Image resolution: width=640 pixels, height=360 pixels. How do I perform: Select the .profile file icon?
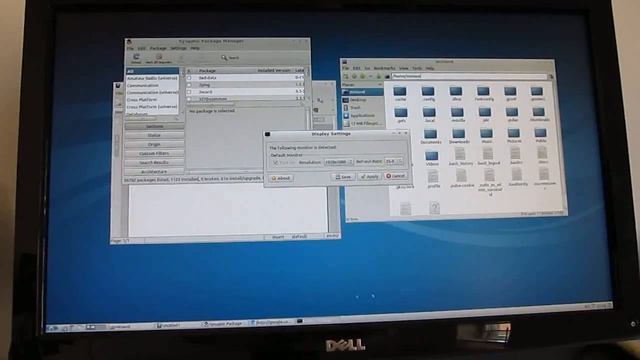[x=433, y=177]
